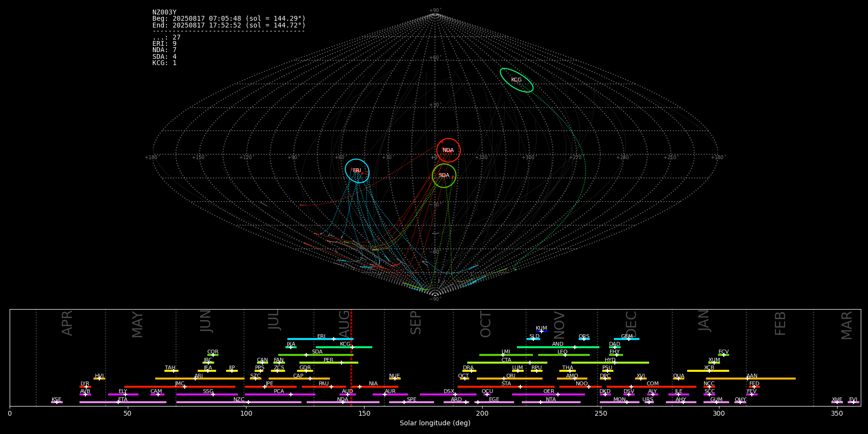Click the 'SDA: 4' count in legend
This screenshot has width=868, height=434.
[x=164, y=57]
